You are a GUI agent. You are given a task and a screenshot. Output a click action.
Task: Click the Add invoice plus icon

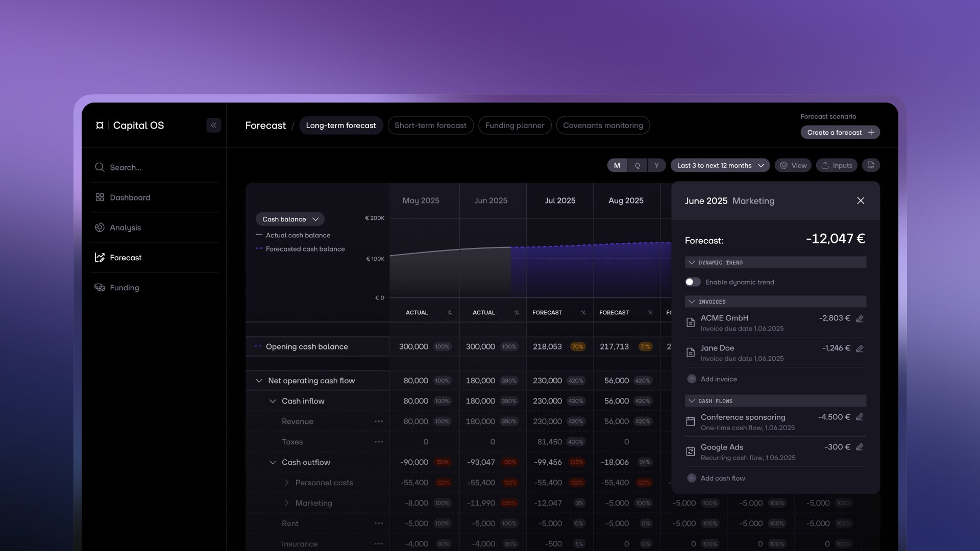[692, 379]
